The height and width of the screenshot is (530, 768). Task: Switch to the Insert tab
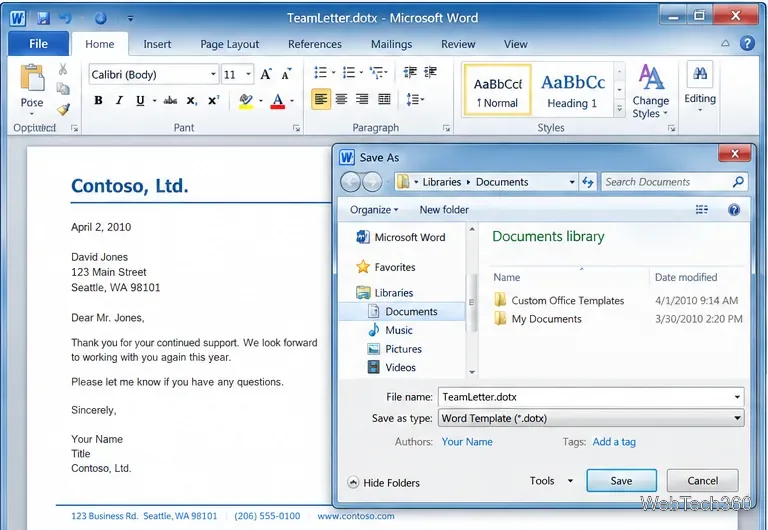coord(157,44)
